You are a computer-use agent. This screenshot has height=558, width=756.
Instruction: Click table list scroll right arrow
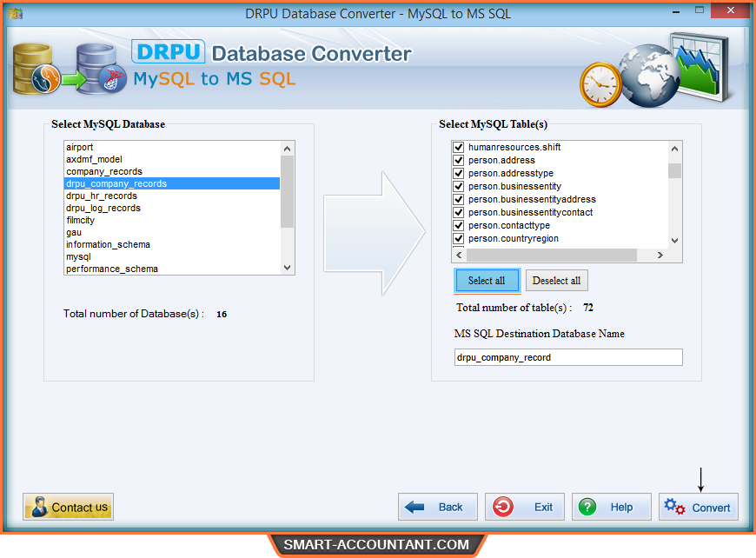coord(660,256)
